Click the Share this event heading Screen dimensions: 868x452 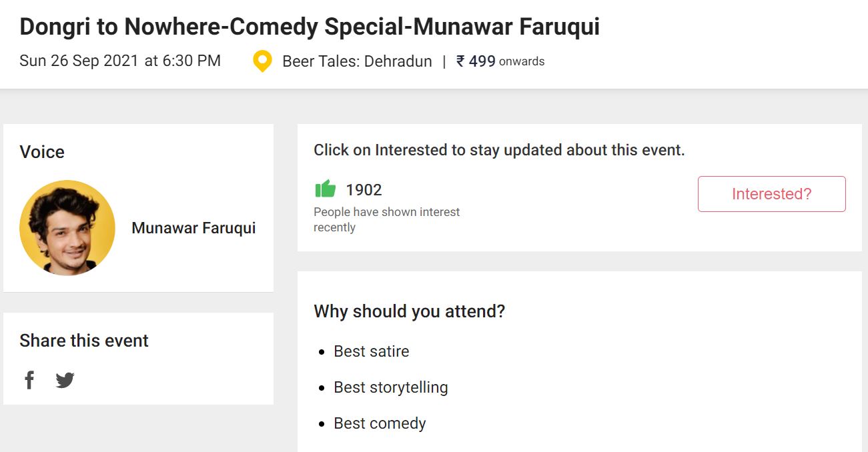(84, 341)
